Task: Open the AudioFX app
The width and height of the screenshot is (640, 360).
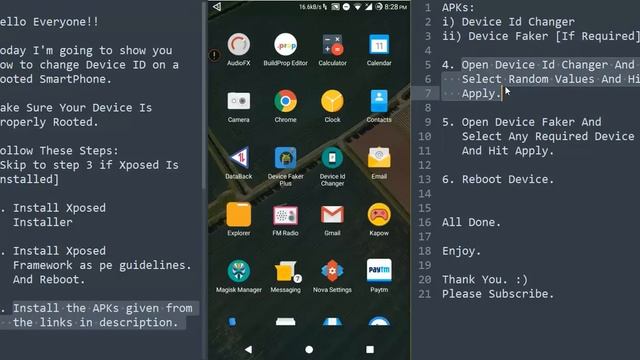Action: pos(239,50)
